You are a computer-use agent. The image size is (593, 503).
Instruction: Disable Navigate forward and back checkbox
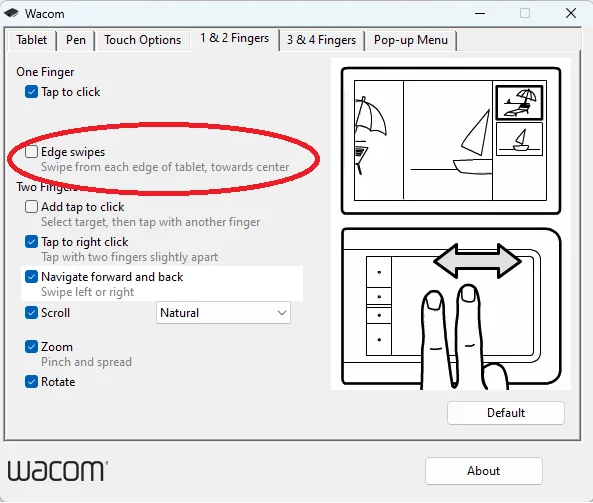click(31, 277)
